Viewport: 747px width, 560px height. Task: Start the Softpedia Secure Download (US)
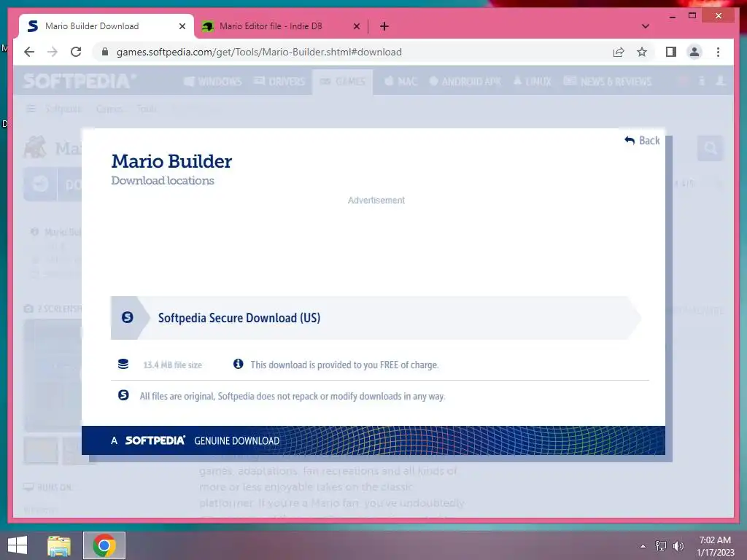pyautogui.click(x=376, y=318)
